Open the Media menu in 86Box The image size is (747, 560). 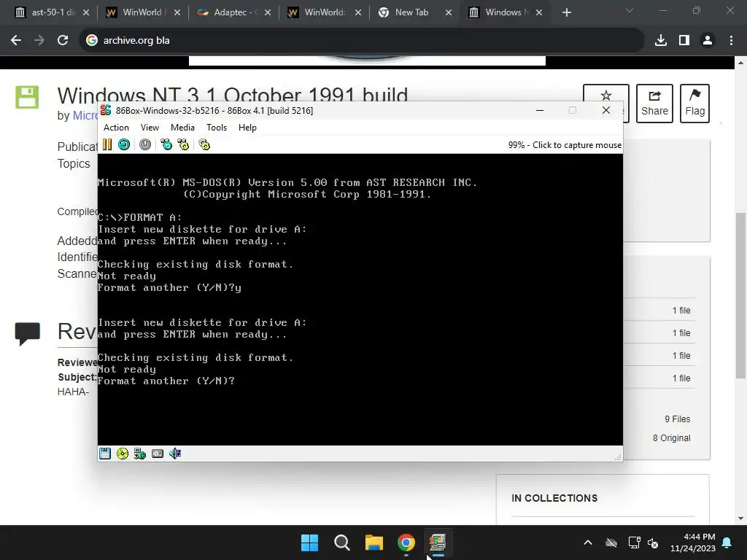coord(182,127)
